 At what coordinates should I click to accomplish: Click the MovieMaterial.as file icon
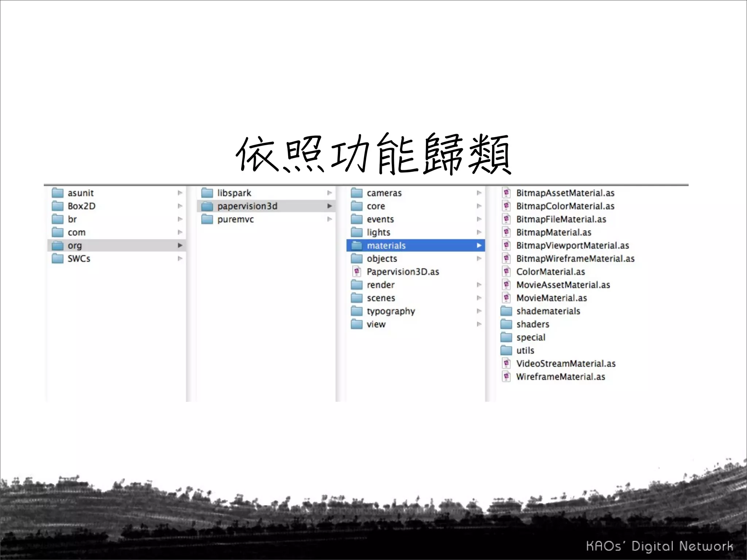pyautogui.click(x=506, y=297)
